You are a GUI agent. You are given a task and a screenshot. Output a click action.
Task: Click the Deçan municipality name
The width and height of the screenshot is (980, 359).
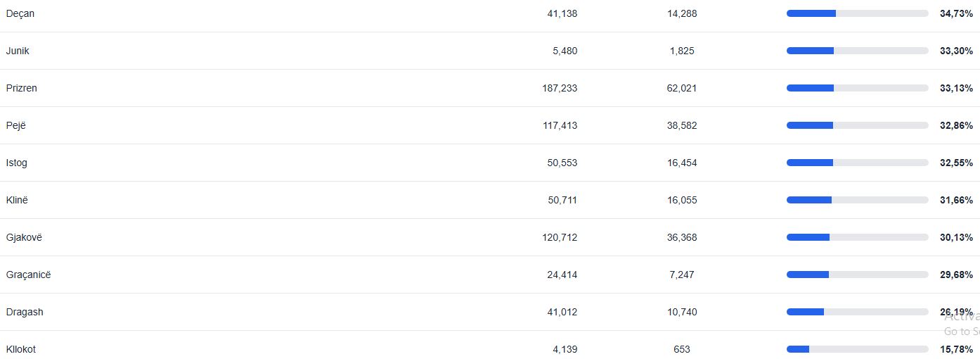20,13
